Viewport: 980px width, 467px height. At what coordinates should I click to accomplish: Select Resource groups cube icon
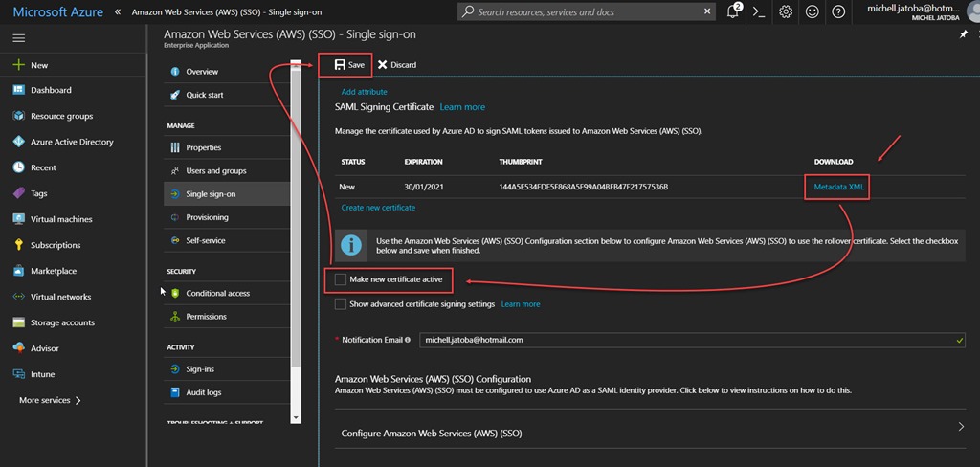[x=19, y=116]
